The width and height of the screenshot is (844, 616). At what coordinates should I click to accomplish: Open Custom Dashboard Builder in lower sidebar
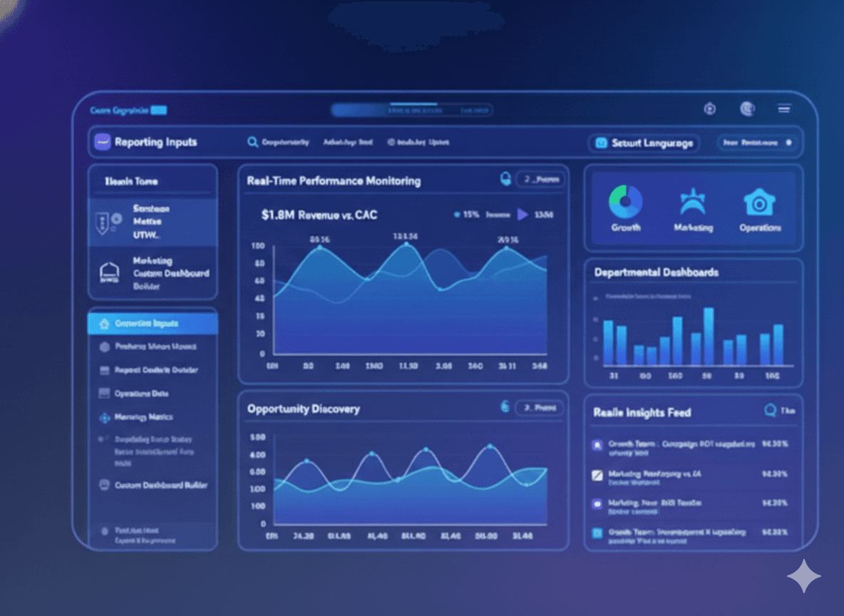click(160, 486)
